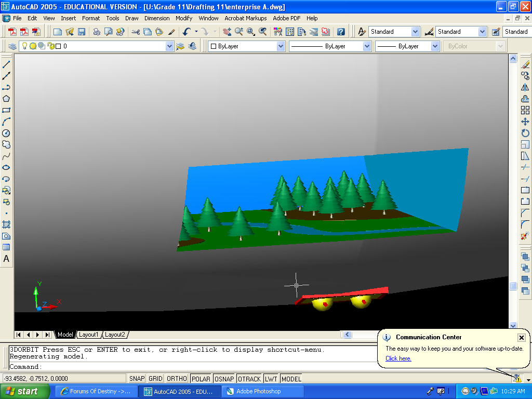The width and height of the screenshot is (532, 399).
Task: Select the Multiline Text tool
Action: [6, 259]
